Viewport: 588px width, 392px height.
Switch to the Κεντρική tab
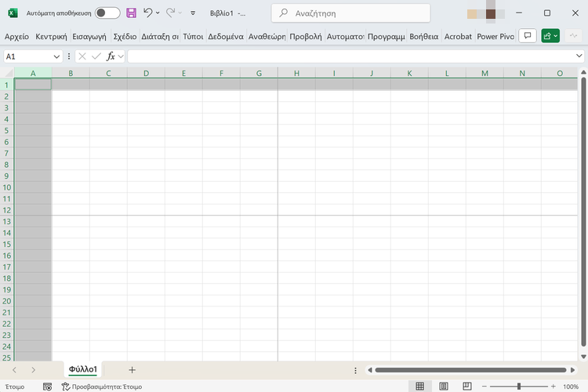coord(51,36)
